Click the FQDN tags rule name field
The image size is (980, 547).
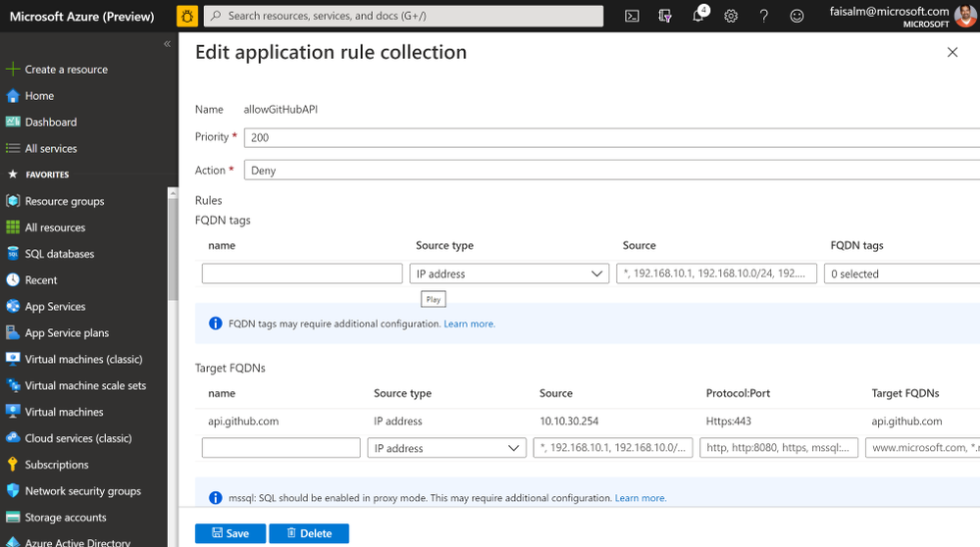tap(302, 273)
